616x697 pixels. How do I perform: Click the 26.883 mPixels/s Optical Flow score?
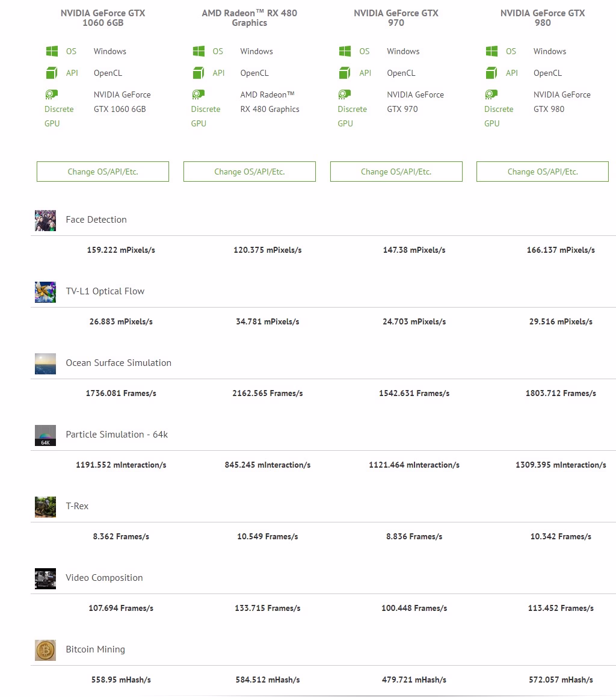121,321
